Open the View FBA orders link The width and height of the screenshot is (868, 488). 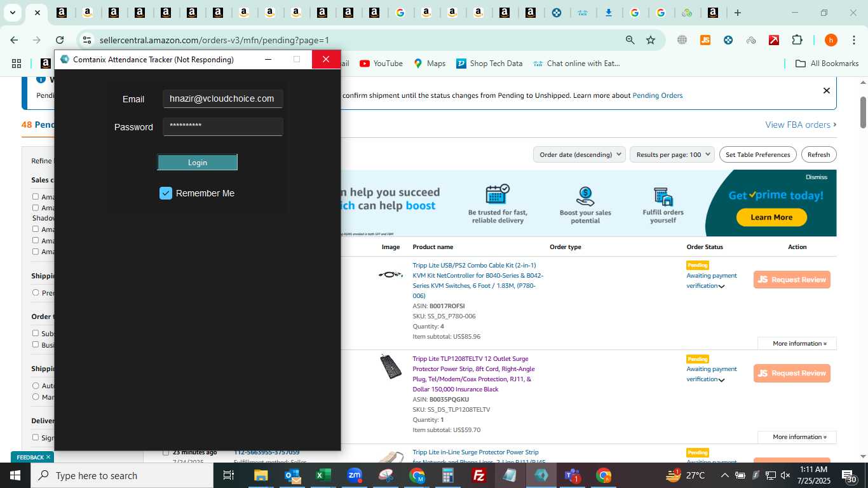click(x=801, y=125)
